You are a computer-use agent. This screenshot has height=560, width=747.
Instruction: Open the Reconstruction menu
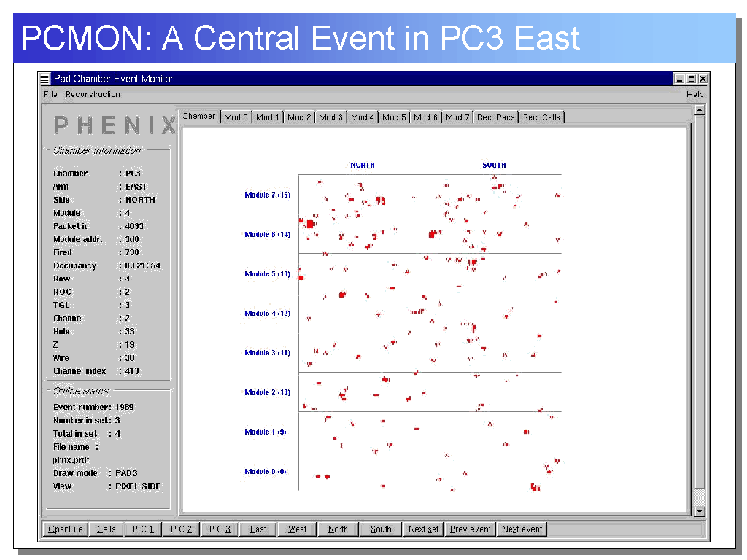tap(93, 94)
